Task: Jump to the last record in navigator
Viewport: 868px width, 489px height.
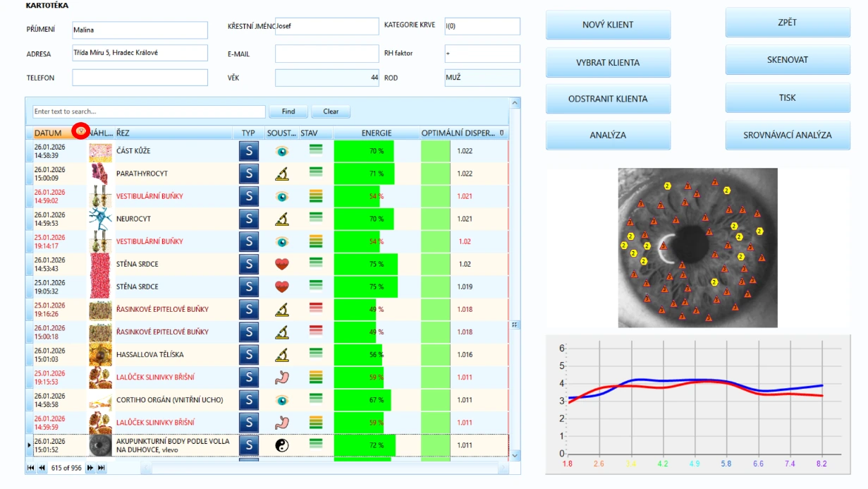Action: [x=102, y=468]
